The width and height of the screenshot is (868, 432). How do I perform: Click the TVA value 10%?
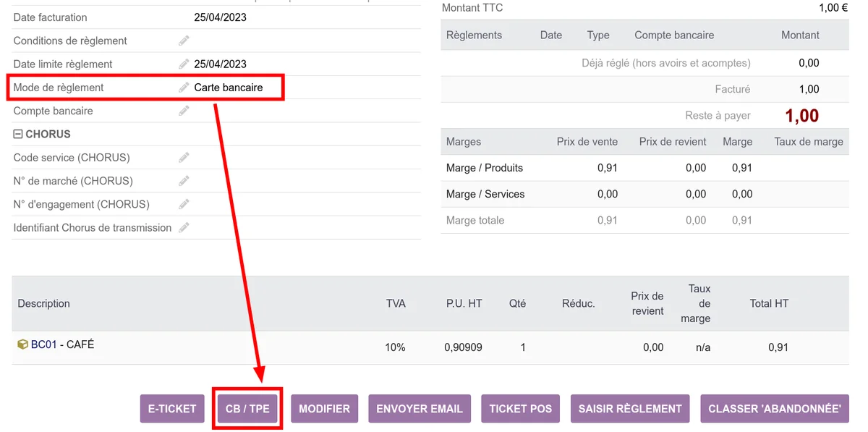395,347
